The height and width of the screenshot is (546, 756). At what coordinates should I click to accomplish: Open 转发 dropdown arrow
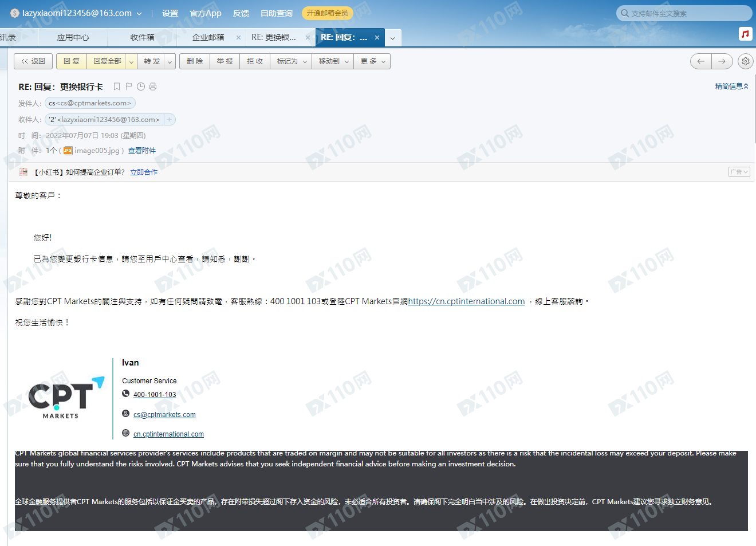point(170,61)
